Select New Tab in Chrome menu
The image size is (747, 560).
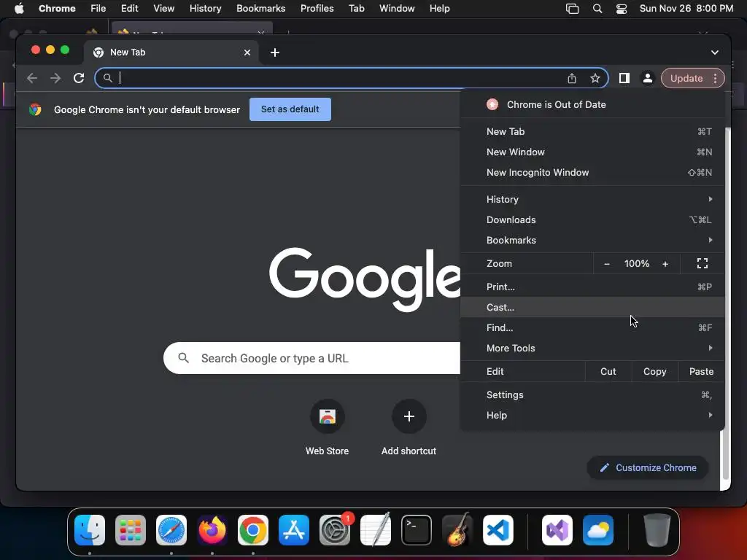tap(592, 131)
